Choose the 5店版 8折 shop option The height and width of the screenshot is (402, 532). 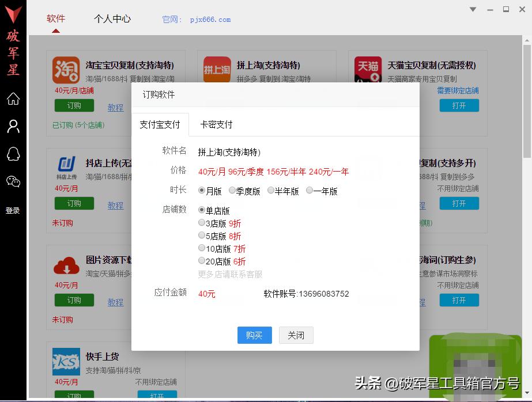202,236
